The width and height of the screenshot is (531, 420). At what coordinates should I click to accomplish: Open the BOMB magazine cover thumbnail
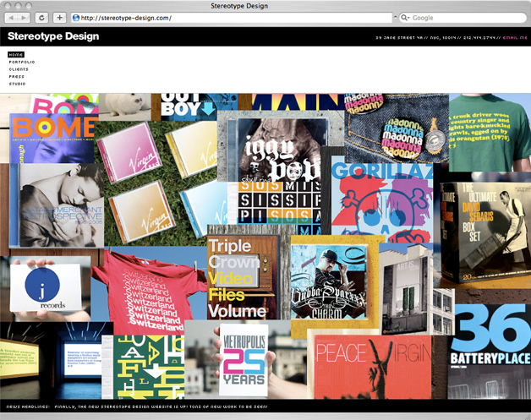point(52,138)
